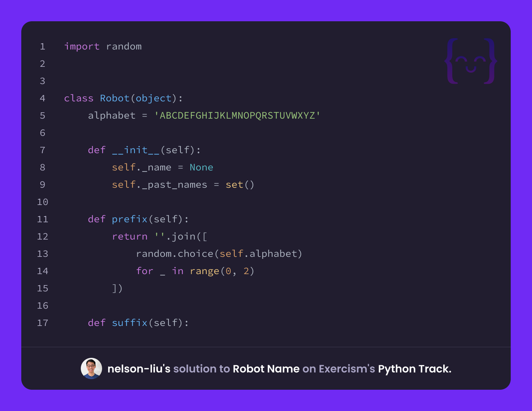
Task: Click the import keyword on line 1
Action: pyautogui.click(x=82, y=47)
